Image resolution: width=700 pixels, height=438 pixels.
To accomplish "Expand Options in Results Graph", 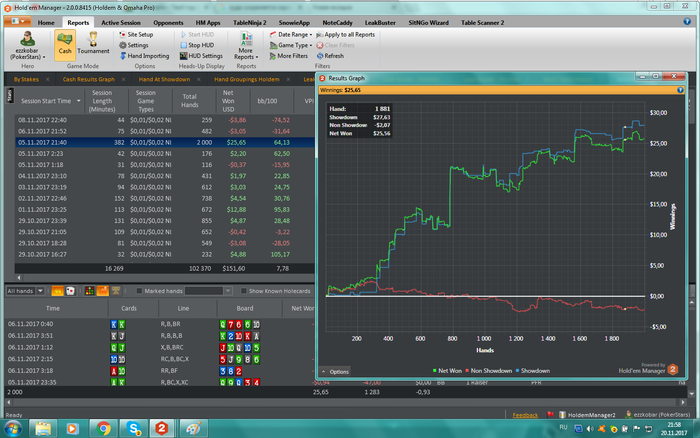I will coord(335,371).
